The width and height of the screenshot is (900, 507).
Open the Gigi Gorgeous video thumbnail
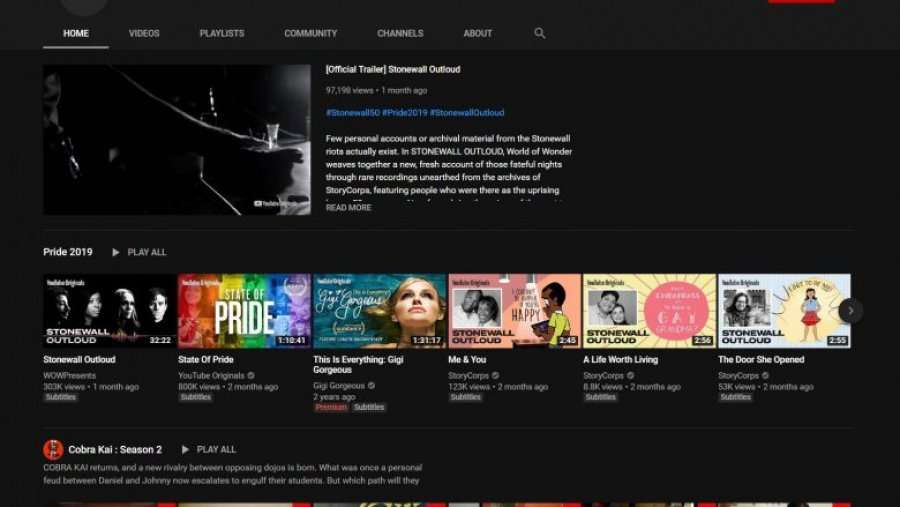379,311
